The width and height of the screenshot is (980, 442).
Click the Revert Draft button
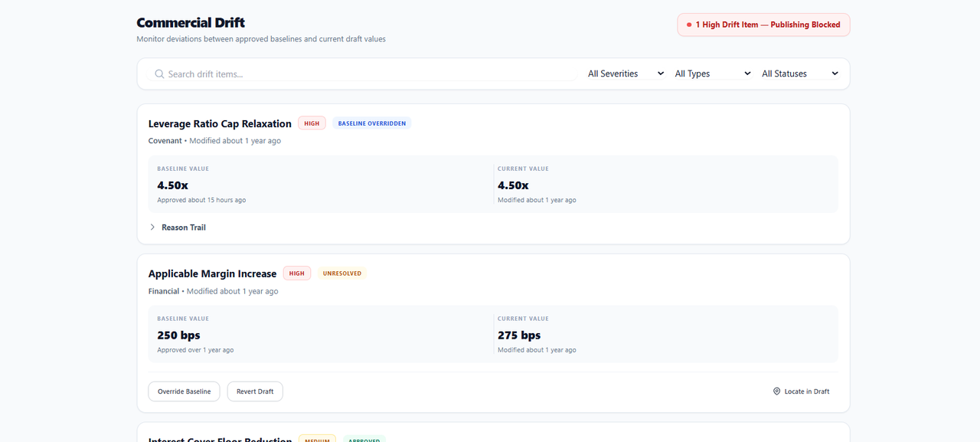tap(255, 391)
